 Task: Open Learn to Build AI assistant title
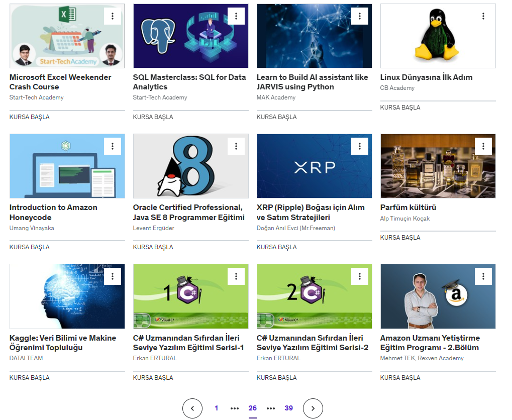pos(312,82)
